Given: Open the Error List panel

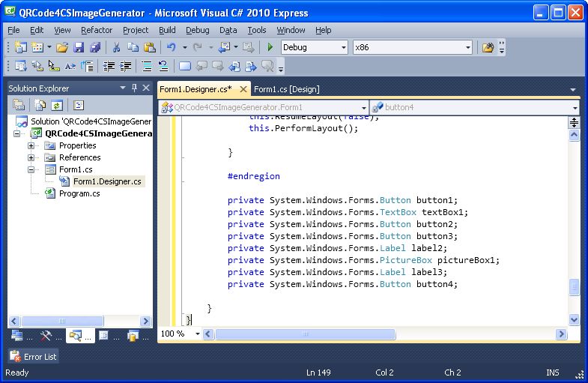Looking at the screenshot, I should pos(33,357).
